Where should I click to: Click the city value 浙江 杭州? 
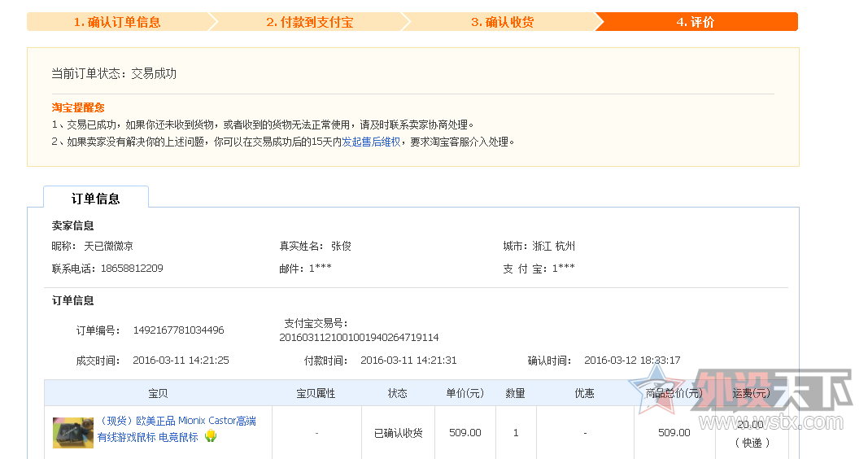[x=553, y=246]
